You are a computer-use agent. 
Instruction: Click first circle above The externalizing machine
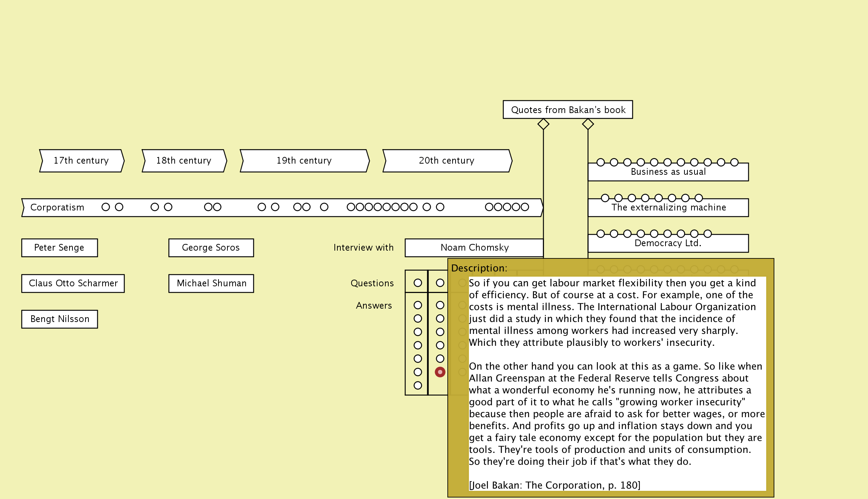pyautogui.click(x=605, y=198)
